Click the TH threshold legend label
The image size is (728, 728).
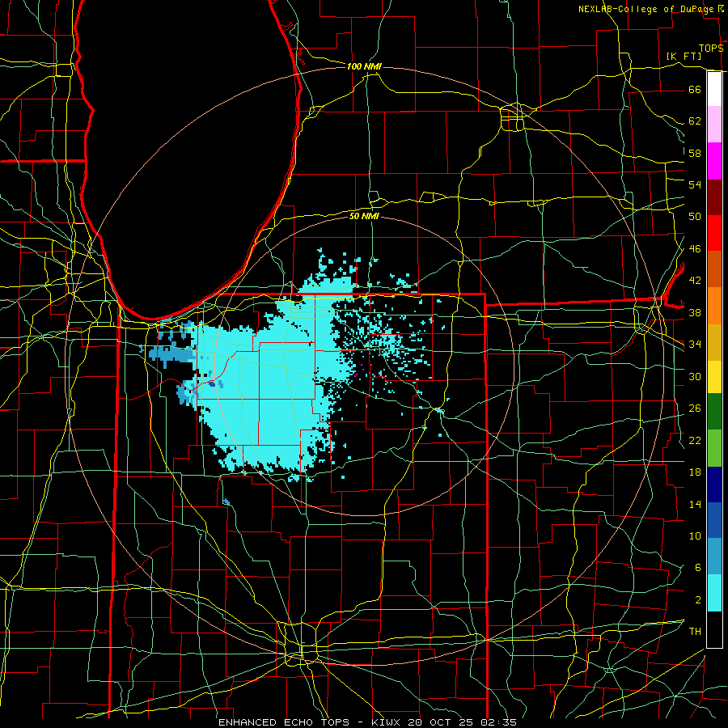point(695,632)
